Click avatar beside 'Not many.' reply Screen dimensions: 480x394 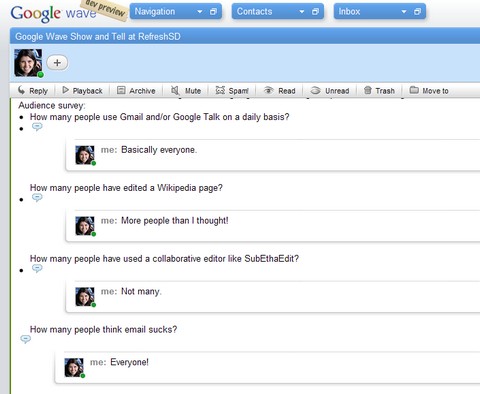(85, 297)
